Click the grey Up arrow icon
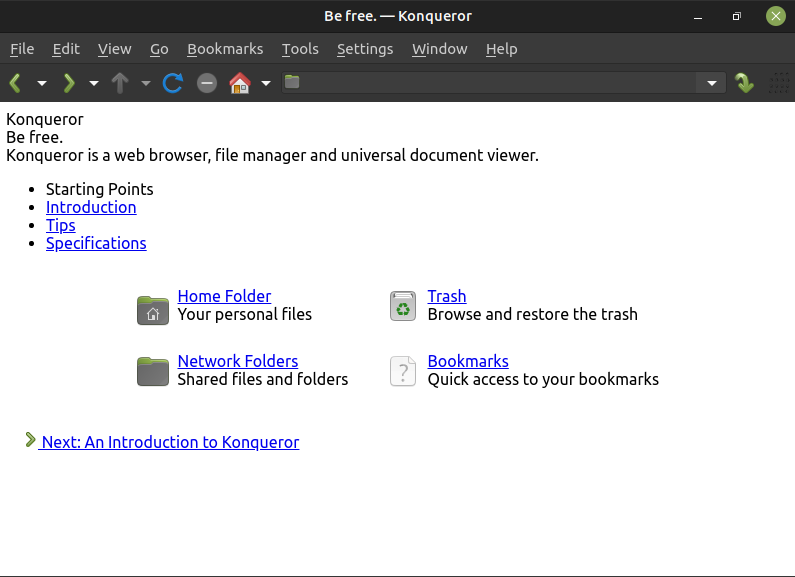Viewport: 795px width, 577px height. [120, 83]
